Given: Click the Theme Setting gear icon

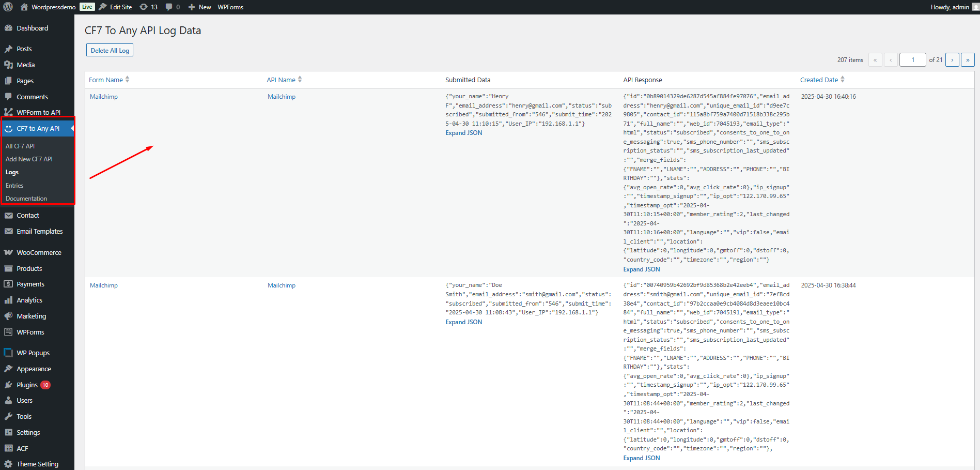Looking at the screenshot, I should pyautogui.click(x=8, y=464).
